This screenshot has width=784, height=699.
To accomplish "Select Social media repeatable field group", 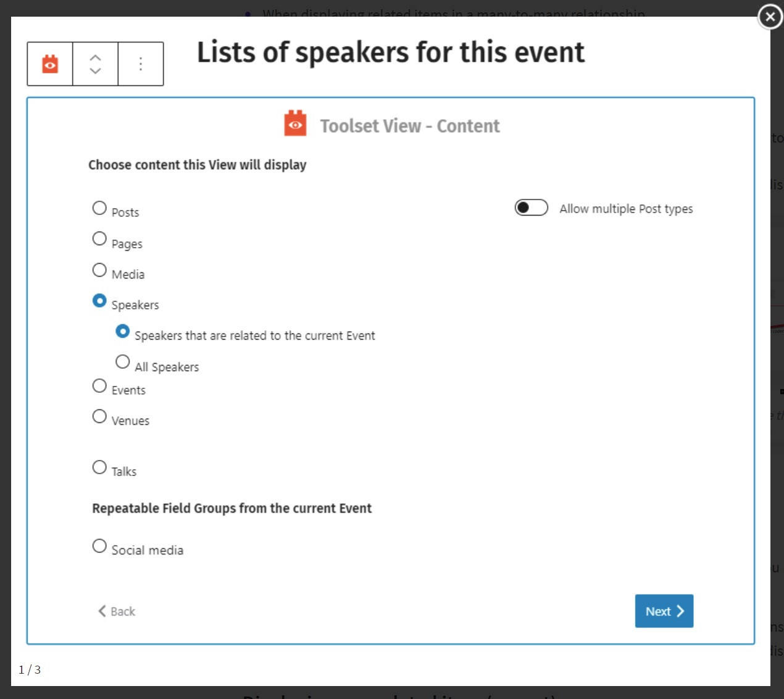I will pos(99,546).
